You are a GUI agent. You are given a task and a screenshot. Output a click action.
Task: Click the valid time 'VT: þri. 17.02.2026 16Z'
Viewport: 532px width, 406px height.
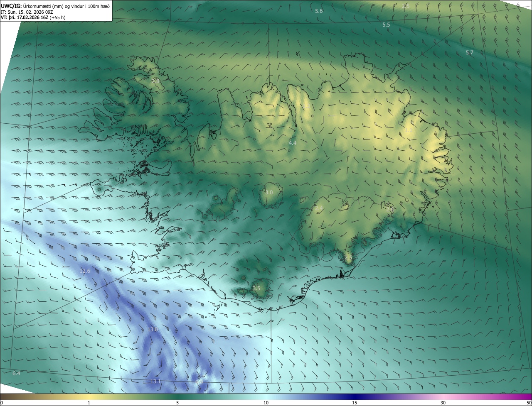[x=25, y=17]
